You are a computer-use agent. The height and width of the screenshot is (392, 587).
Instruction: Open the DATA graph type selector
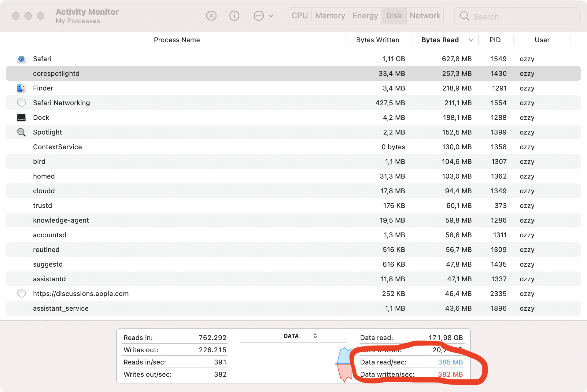pos(315,335)
